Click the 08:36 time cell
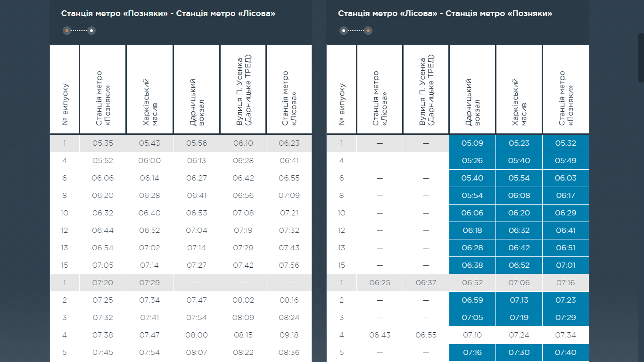 289,353
